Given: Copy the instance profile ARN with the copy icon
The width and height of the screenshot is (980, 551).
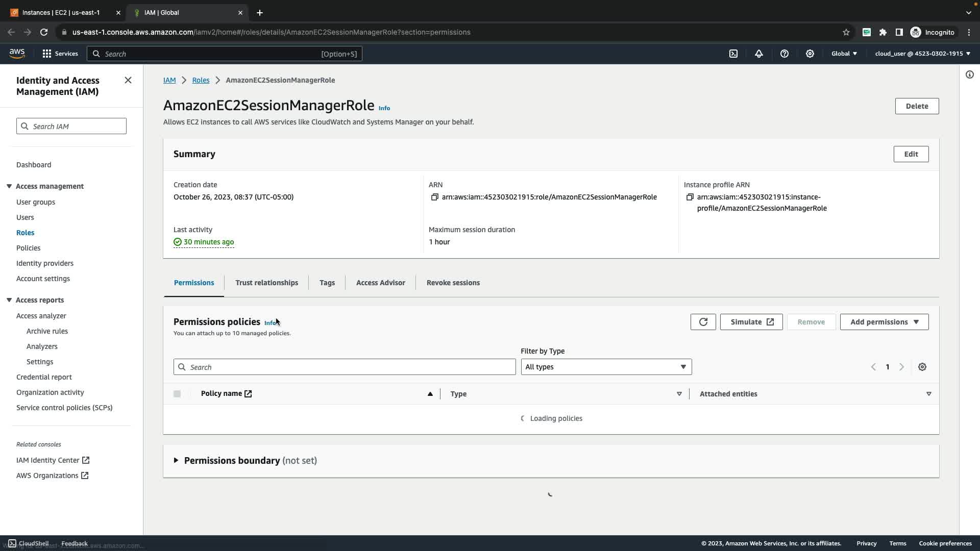Looking at the screenshot, I should (x=690, y=197).
